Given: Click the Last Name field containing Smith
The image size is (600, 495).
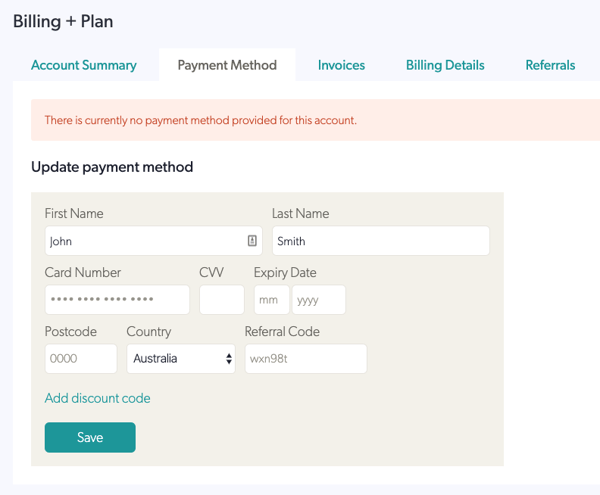Looking at the screenshot, I should click(381, 241).
